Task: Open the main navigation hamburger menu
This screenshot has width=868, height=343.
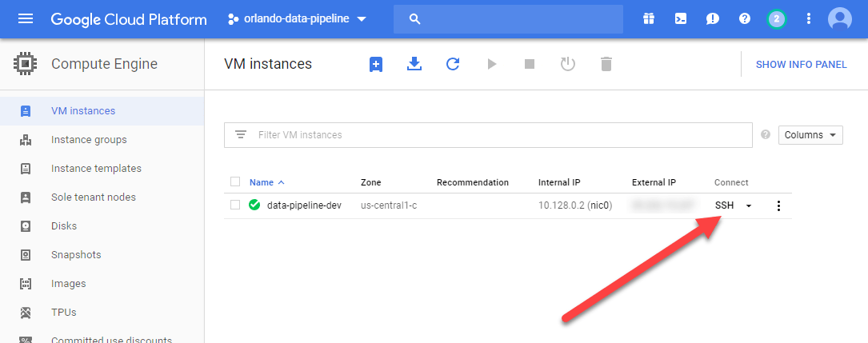Action: pyautogui.click(x=26, y=18)
